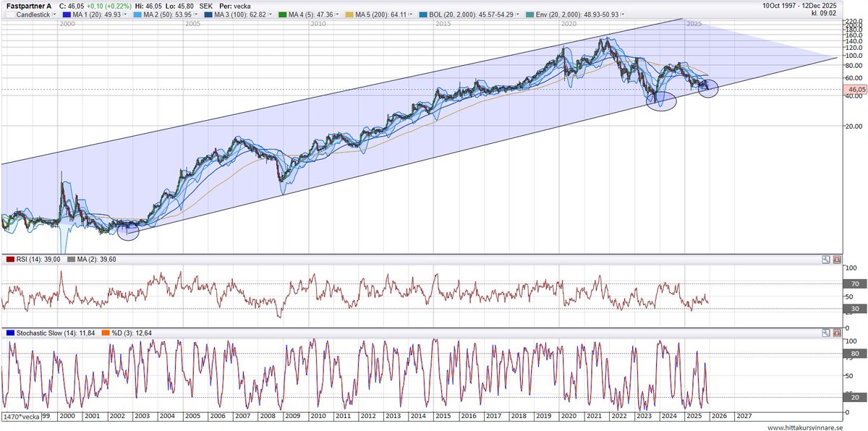Open Stochastic Slow settings wrench icon
868x431 pixels.
point(825,333)
